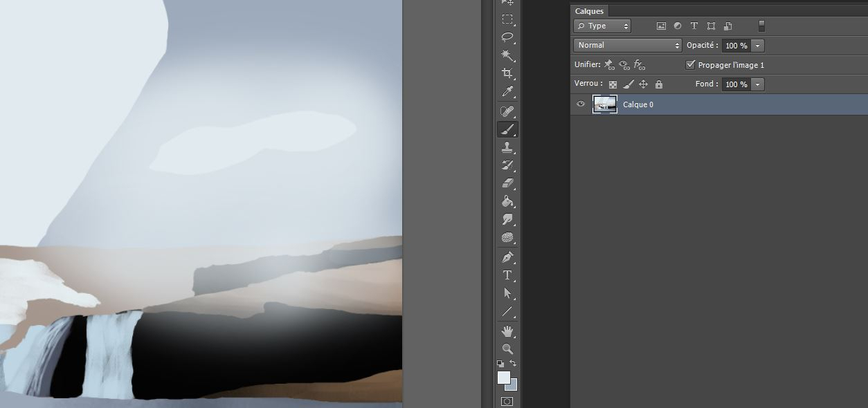The image size is (868, 408).
Task: Pick the Eyedropper tool
Action: click(507, 92)
